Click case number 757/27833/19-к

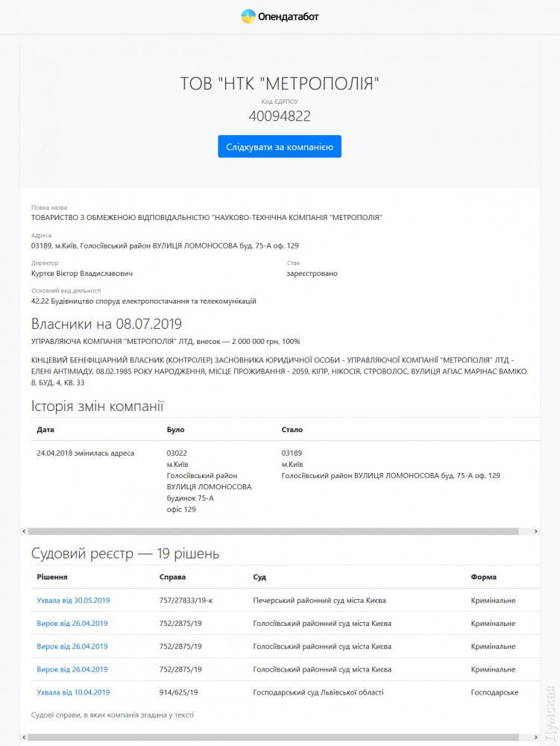186,601
